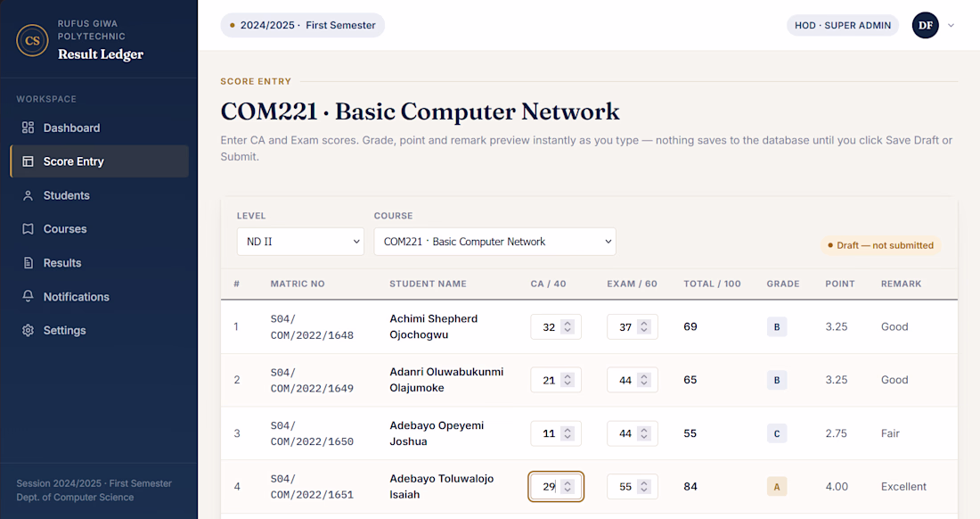Click matric number S04/COM/2022/1650
The image size is (980, 519).
click(312, 433)
